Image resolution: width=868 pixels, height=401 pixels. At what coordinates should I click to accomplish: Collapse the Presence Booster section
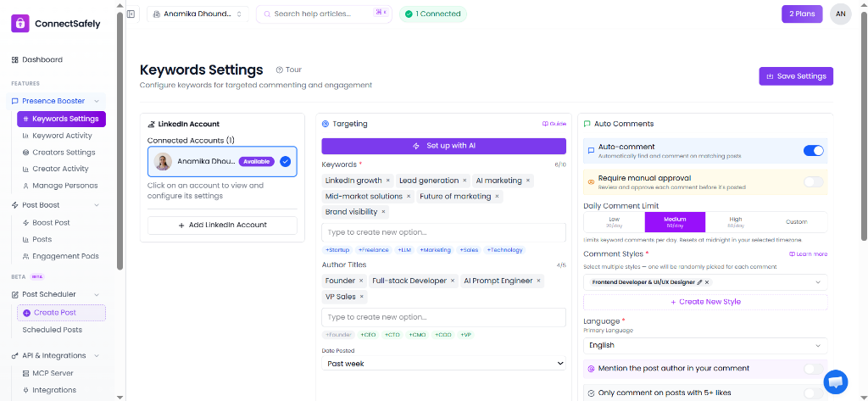pos(97,102)
